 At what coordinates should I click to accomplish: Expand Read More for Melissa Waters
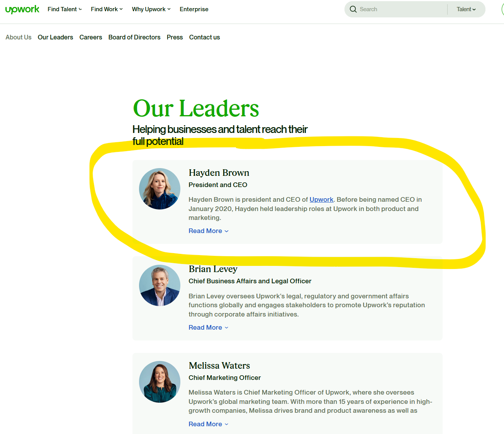[208, 424]
